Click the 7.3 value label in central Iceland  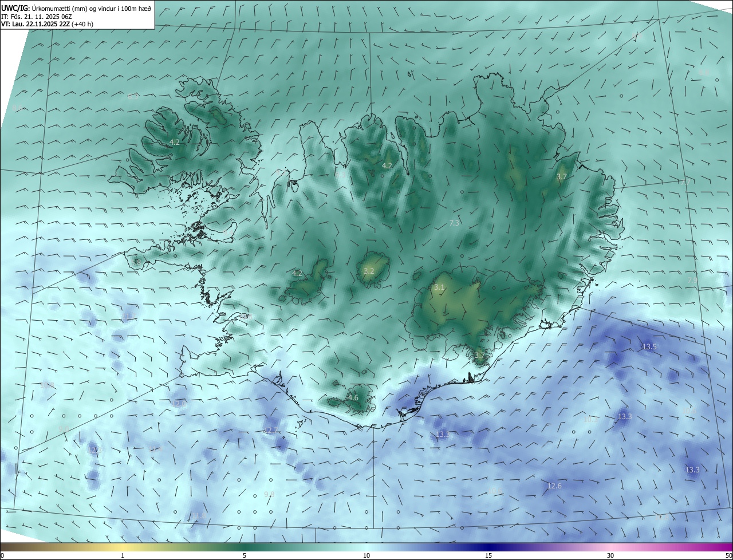click(455, 223)
